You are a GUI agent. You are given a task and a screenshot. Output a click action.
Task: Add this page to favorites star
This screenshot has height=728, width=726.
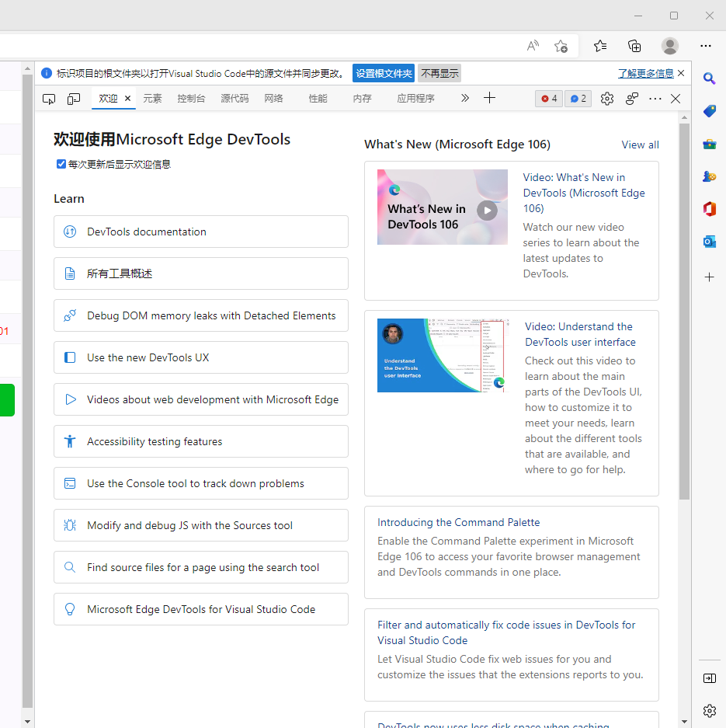click(x=561, y=46)
